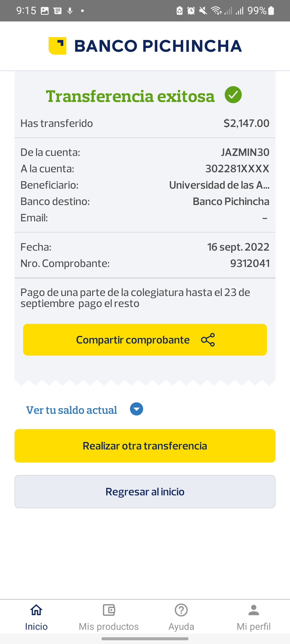Tap the Ayuda question mark icon

click(181, 610)
